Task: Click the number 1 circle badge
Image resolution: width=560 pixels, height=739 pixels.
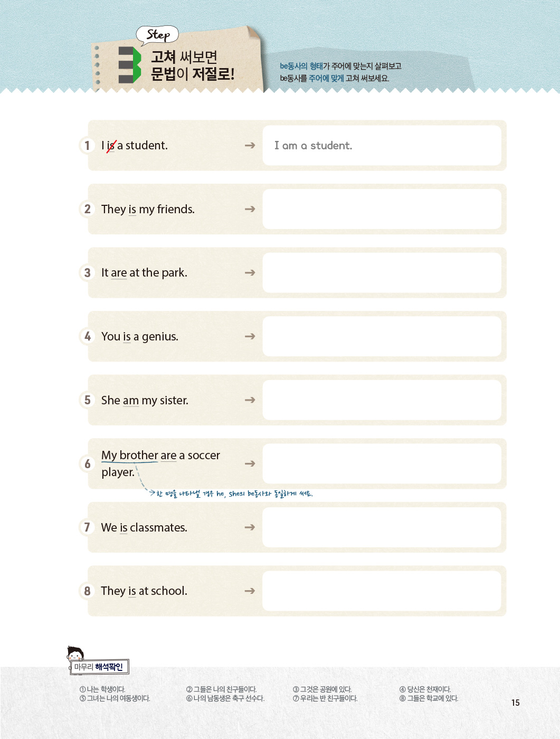Action: coord(87,145)
